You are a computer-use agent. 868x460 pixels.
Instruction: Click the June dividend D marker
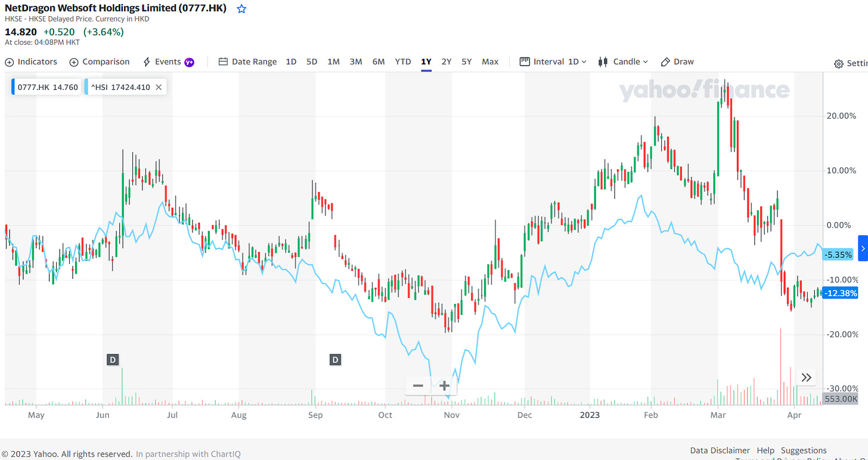pyautogui.click(x=113, y=359)
